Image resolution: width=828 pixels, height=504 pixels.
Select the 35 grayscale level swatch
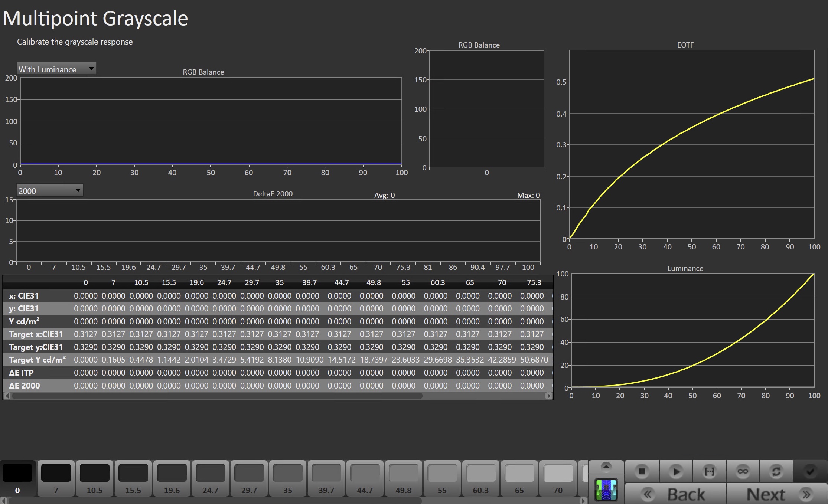tap(287, 478)
